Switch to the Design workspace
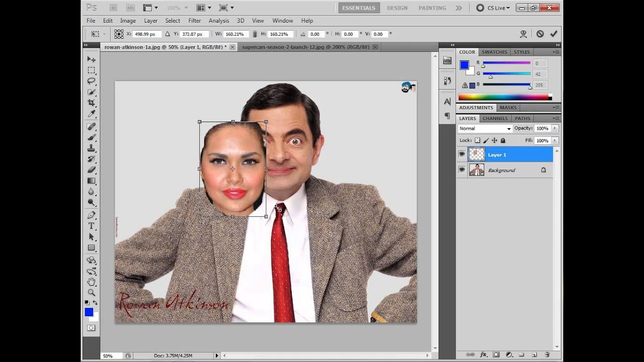 [397, 8]
